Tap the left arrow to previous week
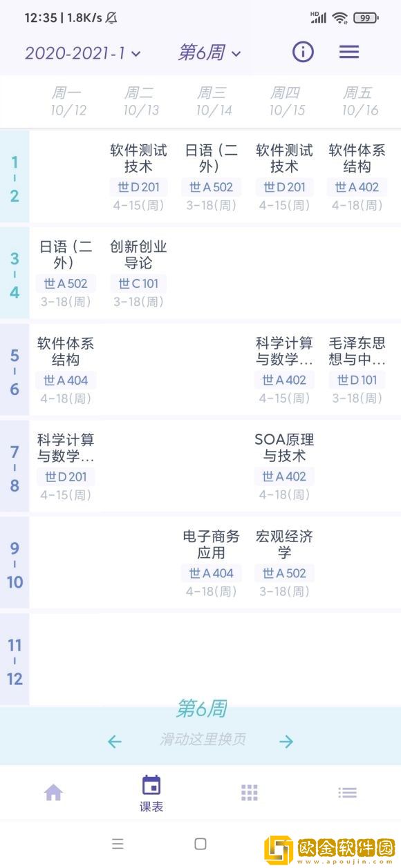 click(115, 742)
